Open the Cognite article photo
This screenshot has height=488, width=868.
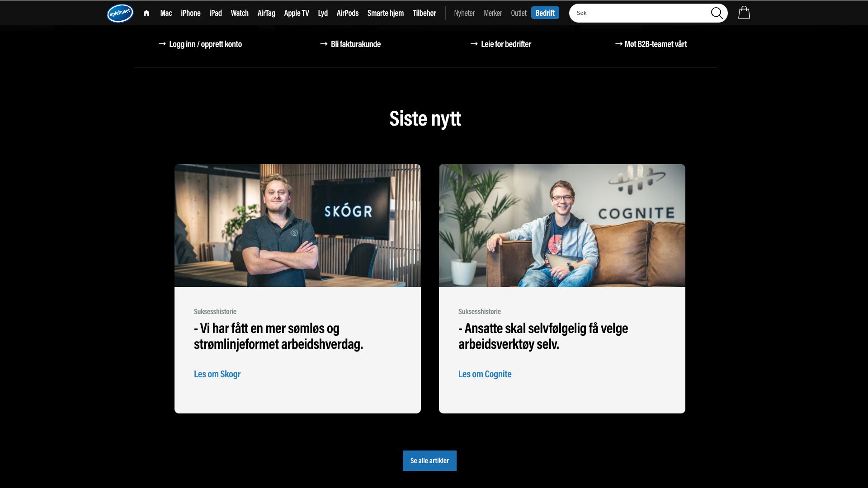pos(562,225)
